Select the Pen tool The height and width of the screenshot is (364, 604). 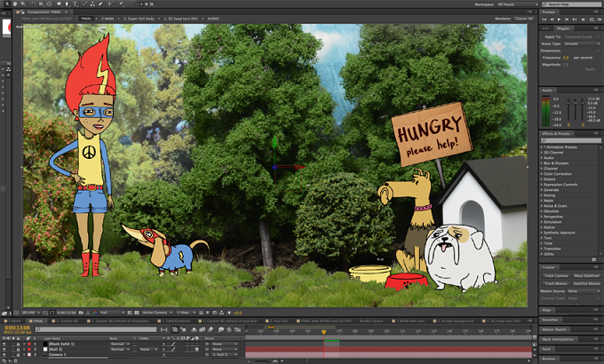[67, 4]
